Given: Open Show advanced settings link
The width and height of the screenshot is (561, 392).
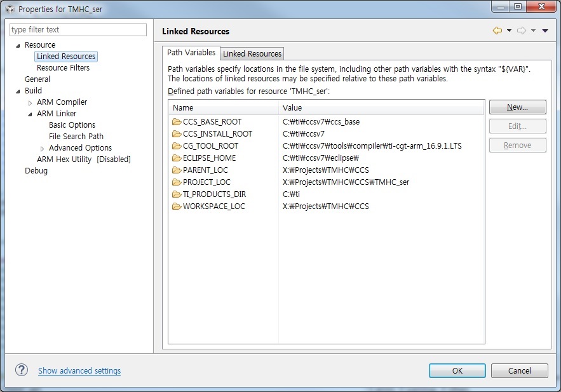Looking at the screenshot, I should [x=79, y=370].
